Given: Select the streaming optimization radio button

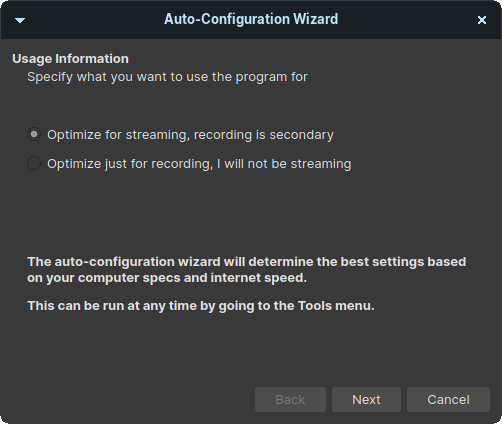Looking at the screenshot, I should pyautogui.click(x=34, y=134).
